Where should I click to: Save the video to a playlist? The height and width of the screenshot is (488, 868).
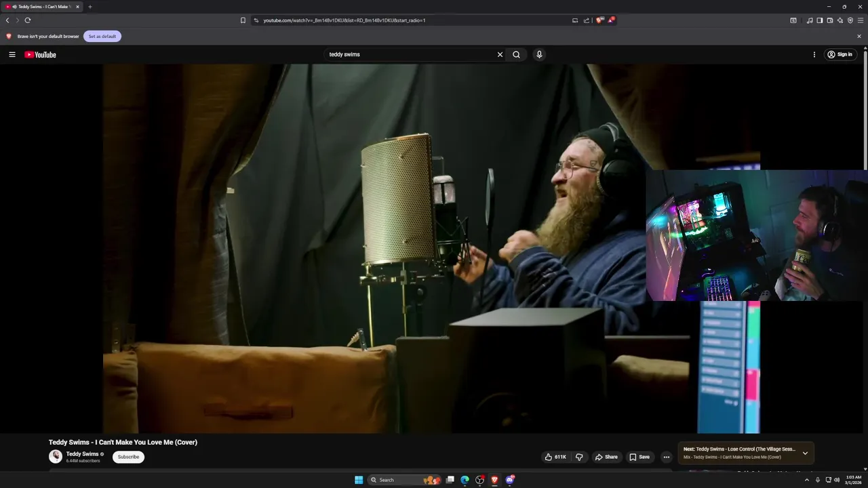(x=639, y=457)
